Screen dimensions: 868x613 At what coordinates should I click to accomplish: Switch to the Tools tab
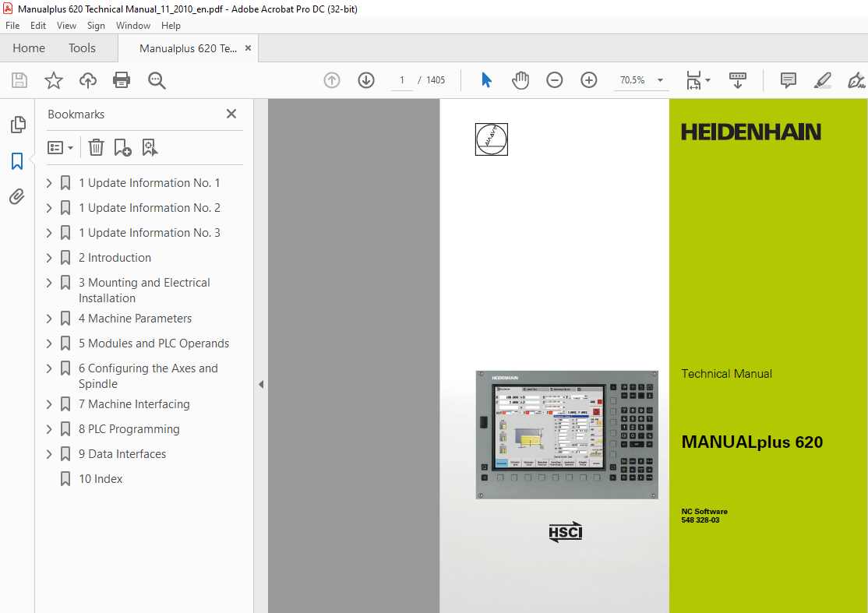(x=82, y=48)
